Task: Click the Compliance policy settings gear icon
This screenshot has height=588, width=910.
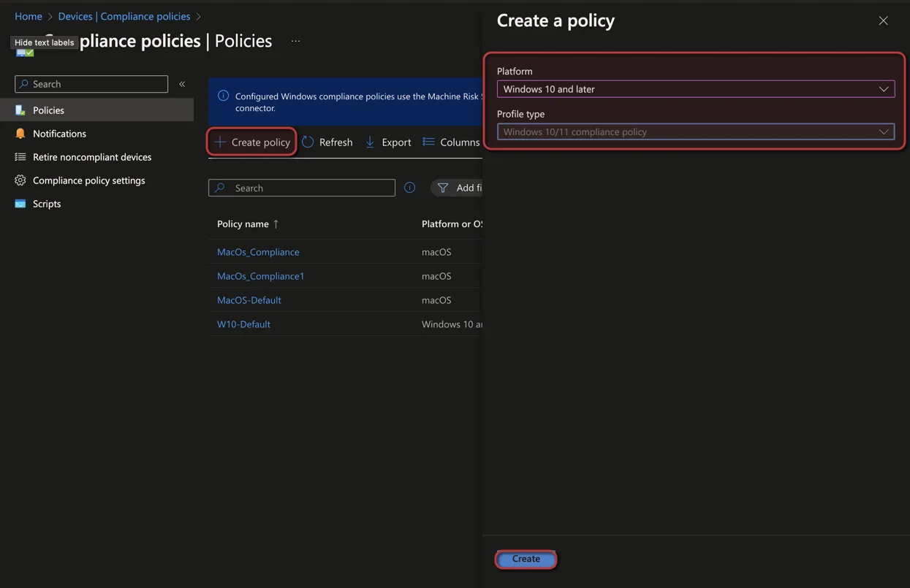Action: (x=20, y=180)
